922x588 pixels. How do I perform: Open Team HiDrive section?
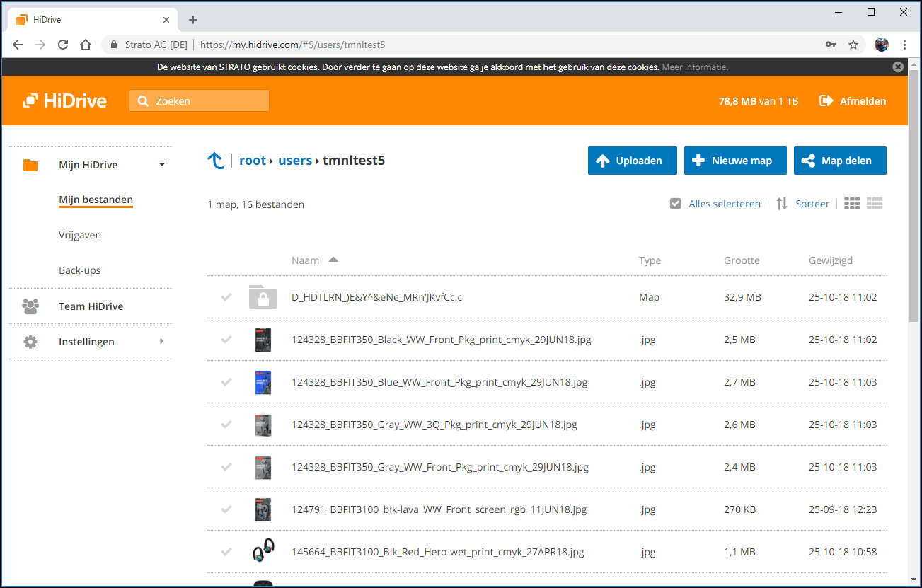click(91, 306)
